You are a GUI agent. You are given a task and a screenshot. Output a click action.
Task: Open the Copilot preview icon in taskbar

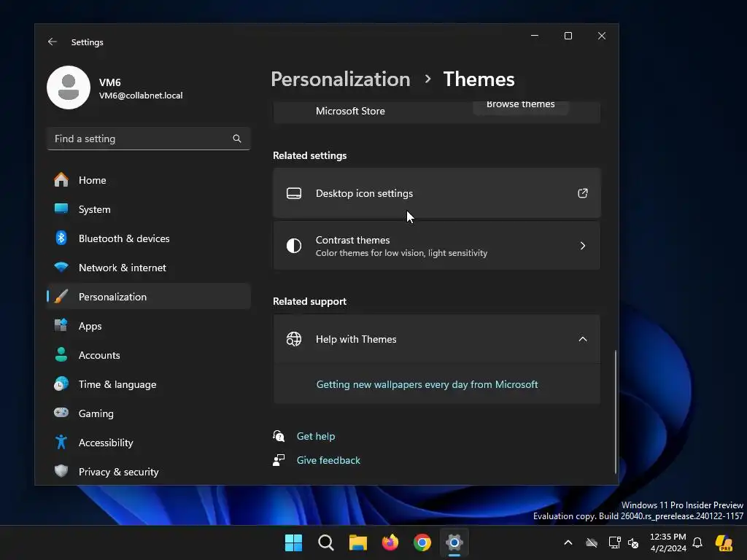point(724,542)
